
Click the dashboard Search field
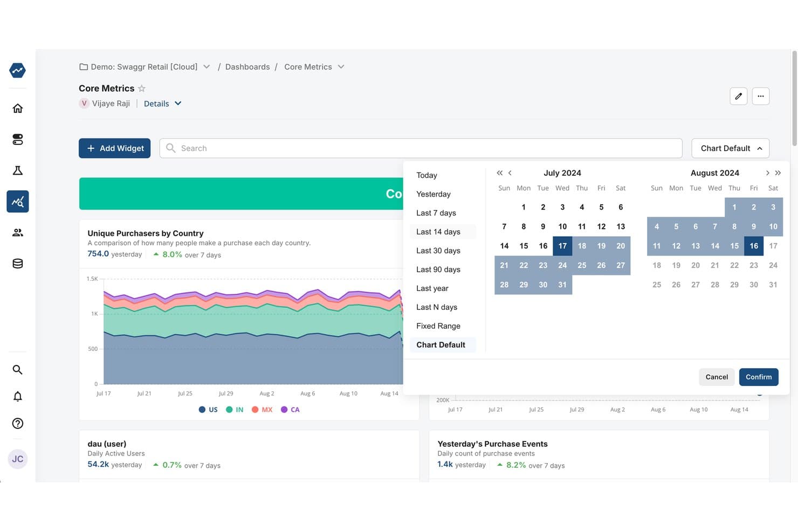point(421,148)
